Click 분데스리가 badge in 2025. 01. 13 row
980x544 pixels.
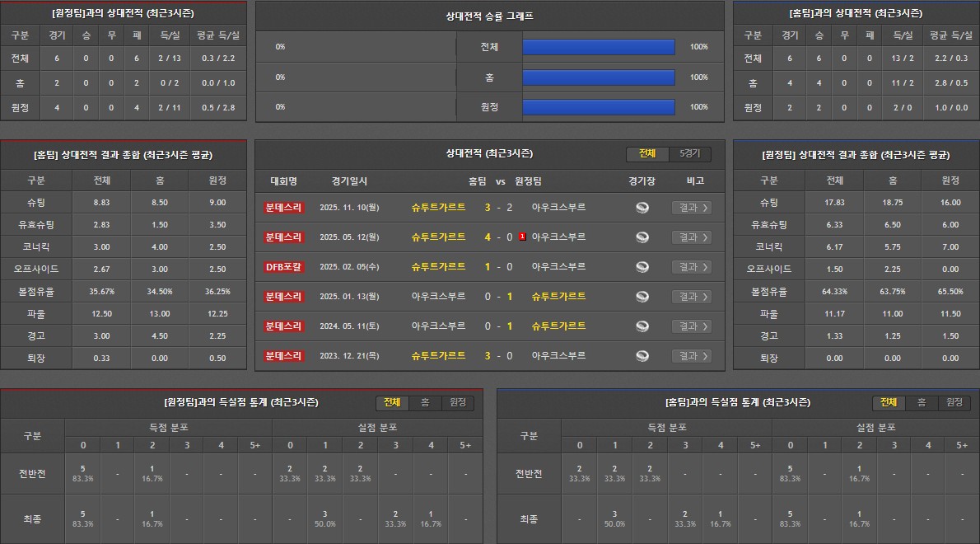284,297
